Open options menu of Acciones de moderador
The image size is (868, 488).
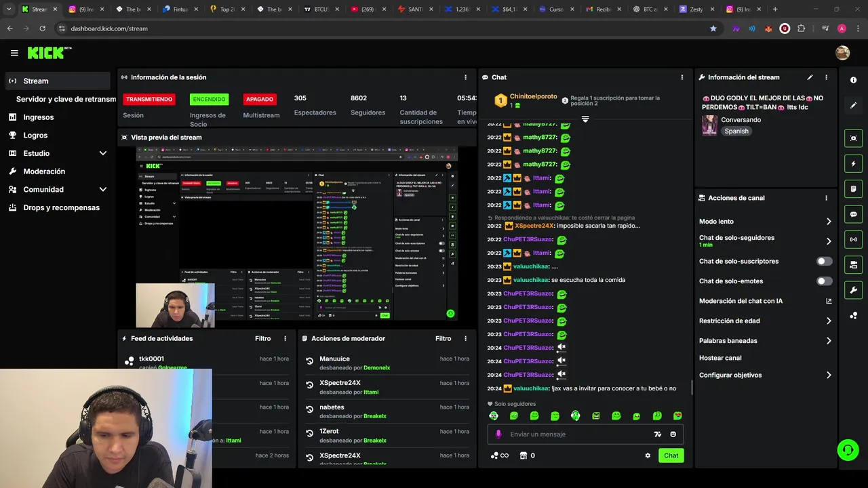click(465, 338)
